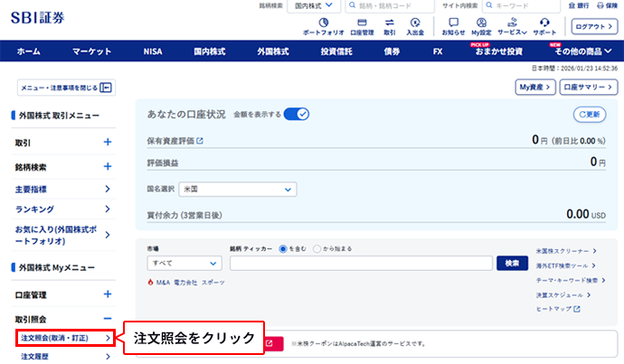The height and width of the screenshot is (364, 624).
Task: Open the 投資信託 navigation tab
Action: click(338, 51)
